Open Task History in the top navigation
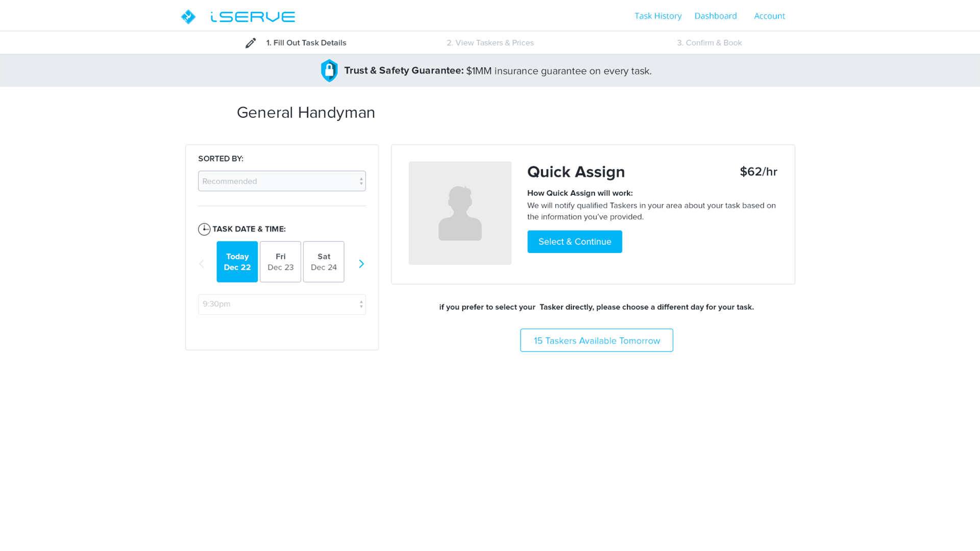 (x=658, y=16)
